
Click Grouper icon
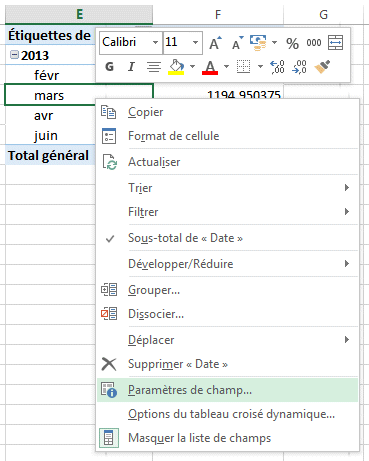tap(109, 290)
